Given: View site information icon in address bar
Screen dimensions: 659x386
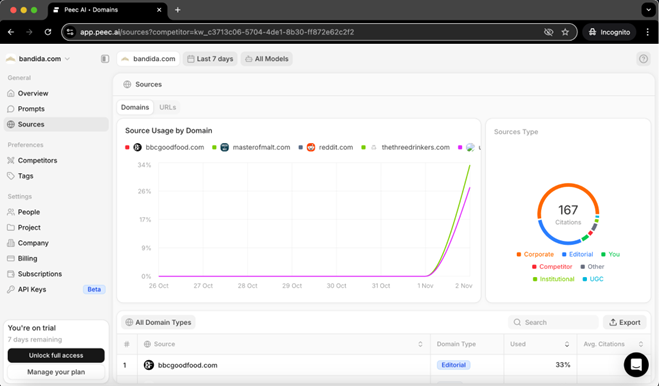Looking at the screenshot, I should click(70, 32).
